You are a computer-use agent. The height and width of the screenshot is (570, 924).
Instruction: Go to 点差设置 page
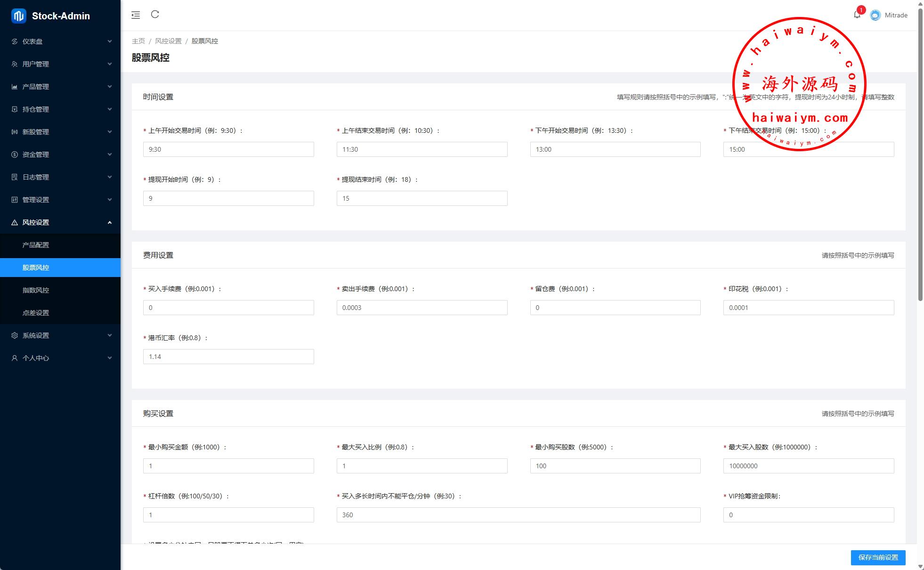point(36,313)
